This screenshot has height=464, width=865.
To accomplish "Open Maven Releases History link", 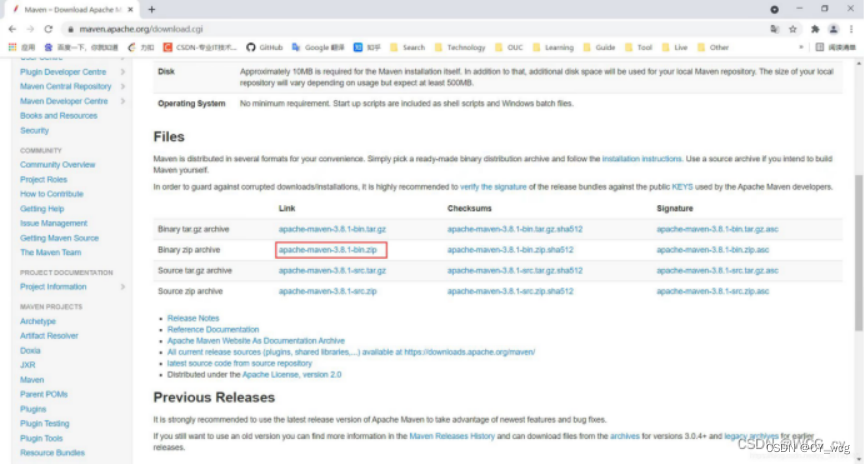I will [x=452, y=436].
